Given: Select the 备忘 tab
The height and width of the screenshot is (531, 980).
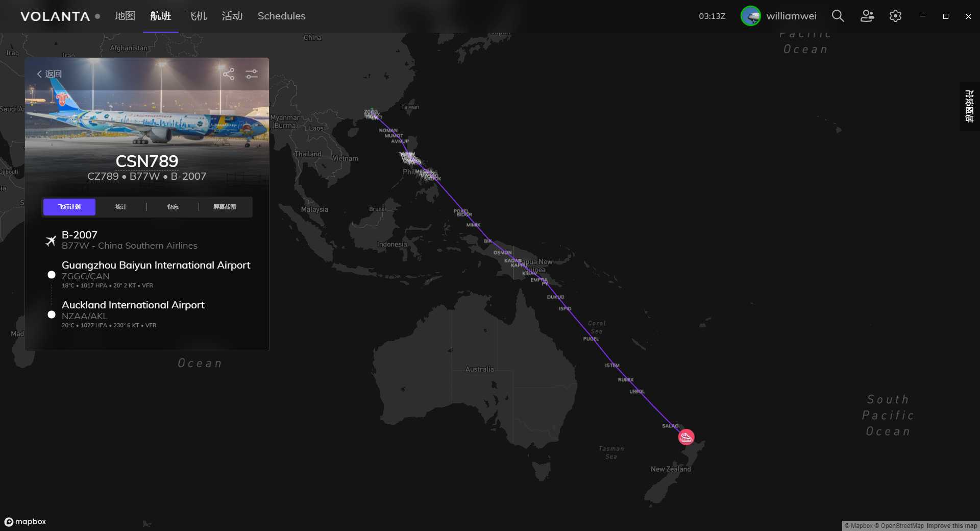Looking at the screenshot, I should tap(173, 207).
